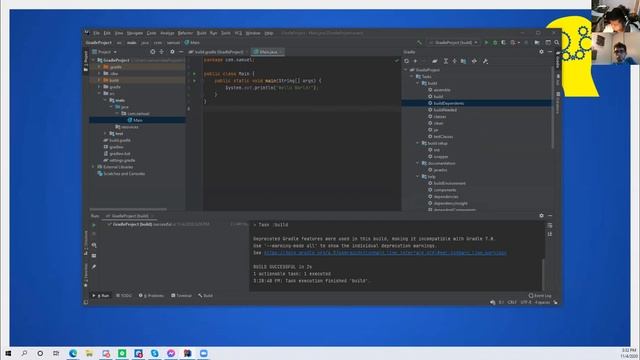Open Microsoft Edge from taskbar
Viewport: 640px width, 360px height.
(73, 353)
